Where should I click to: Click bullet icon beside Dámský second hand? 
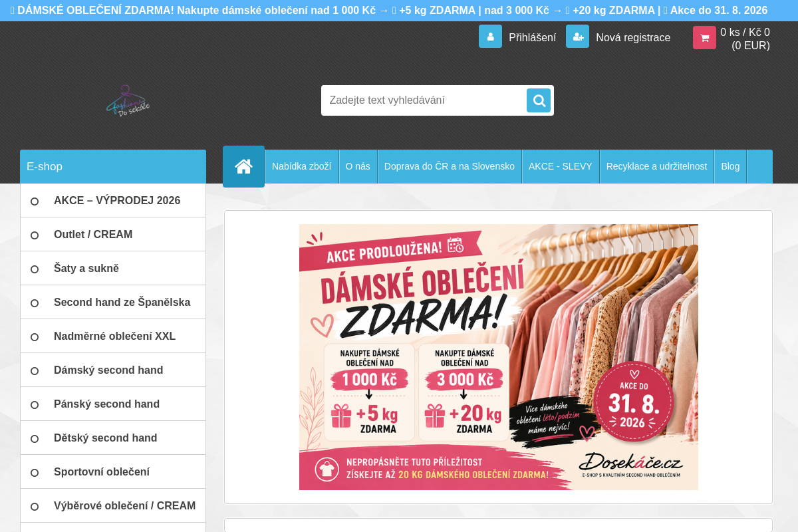pos(35,371)
